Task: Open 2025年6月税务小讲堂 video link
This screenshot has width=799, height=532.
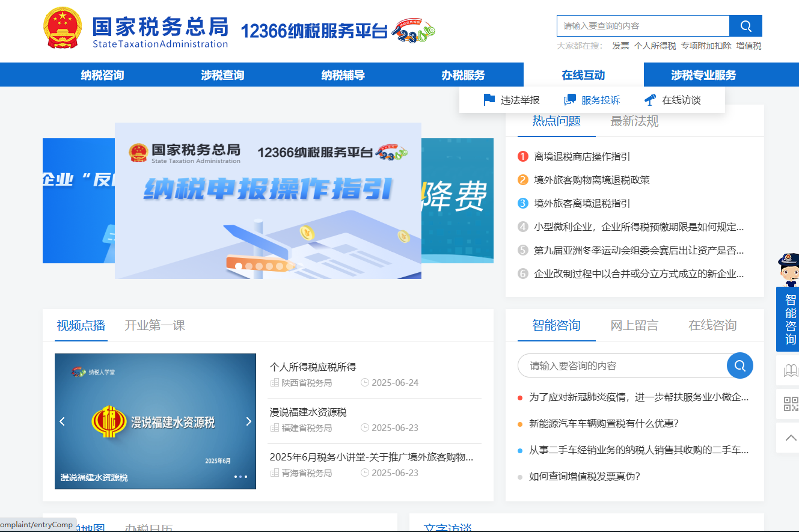Action: [x=372, y=457]
